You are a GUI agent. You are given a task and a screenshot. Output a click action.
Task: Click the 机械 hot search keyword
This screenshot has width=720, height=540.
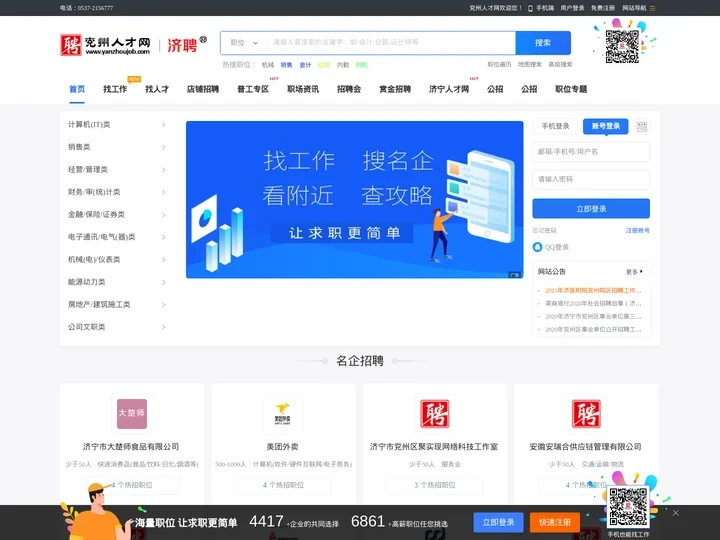(x=268, y=65)
